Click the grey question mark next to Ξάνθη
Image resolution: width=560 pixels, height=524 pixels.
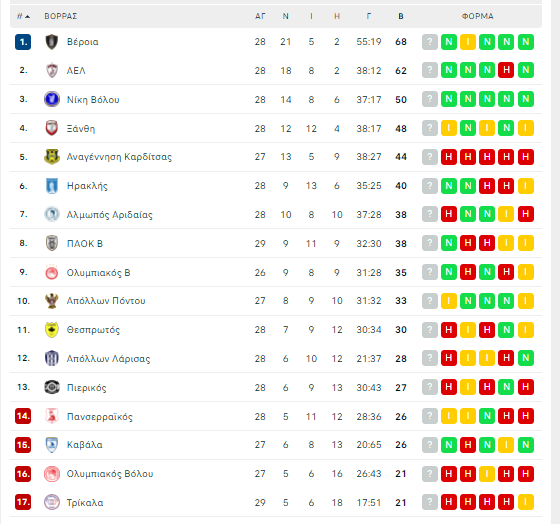tap(430, 128)
